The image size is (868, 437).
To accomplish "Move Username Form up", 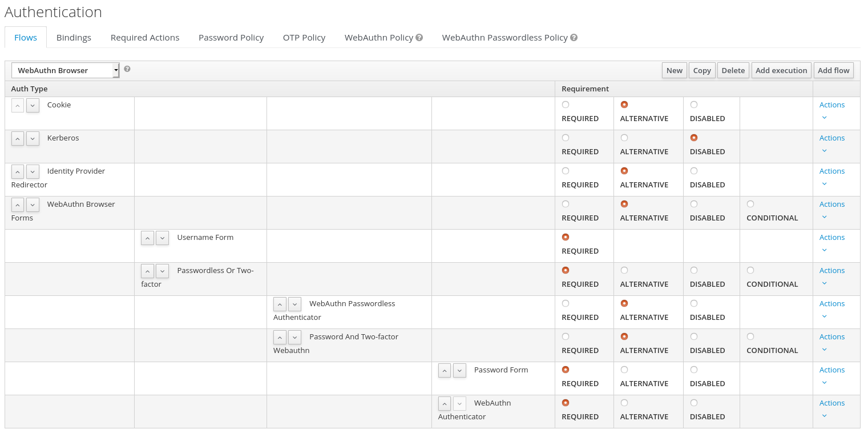I will (x=148, y=238).
